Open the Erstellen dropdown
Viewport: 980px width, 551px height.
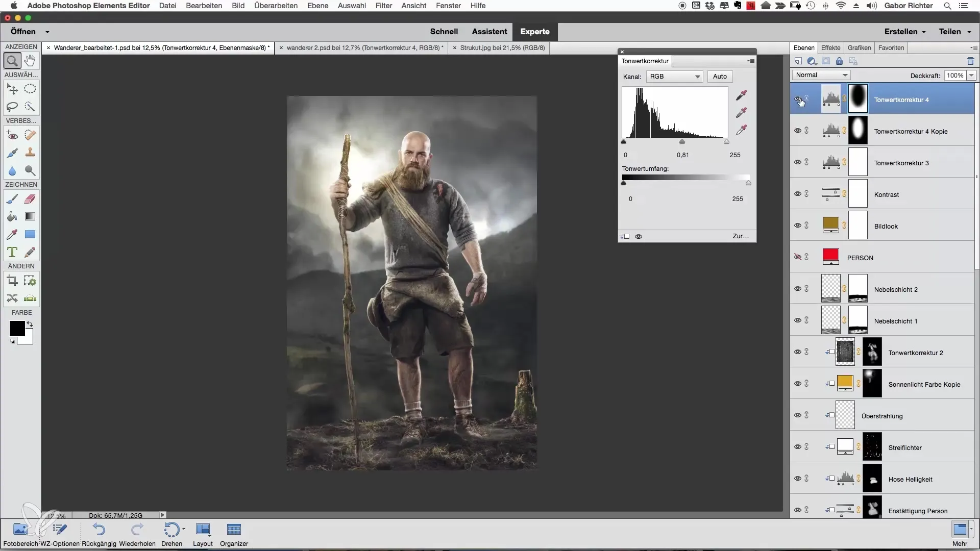905,32
